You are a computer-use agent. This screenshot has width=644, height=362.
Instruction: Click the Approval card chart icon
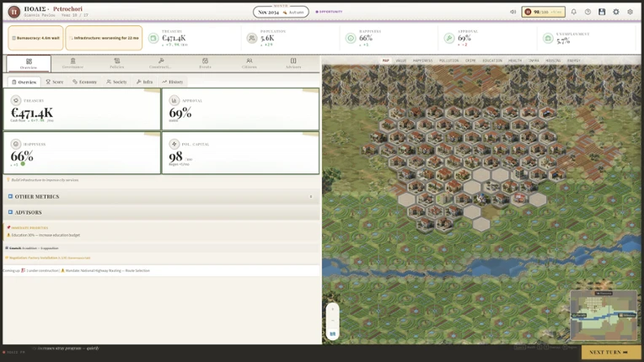pyautogui.click(x=174, y=100)
